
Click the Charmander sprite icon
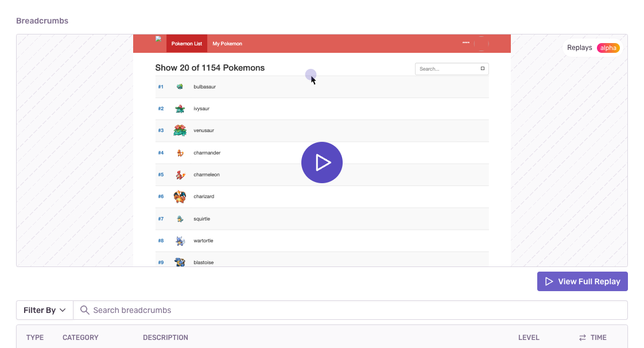(x=179, y=152)
